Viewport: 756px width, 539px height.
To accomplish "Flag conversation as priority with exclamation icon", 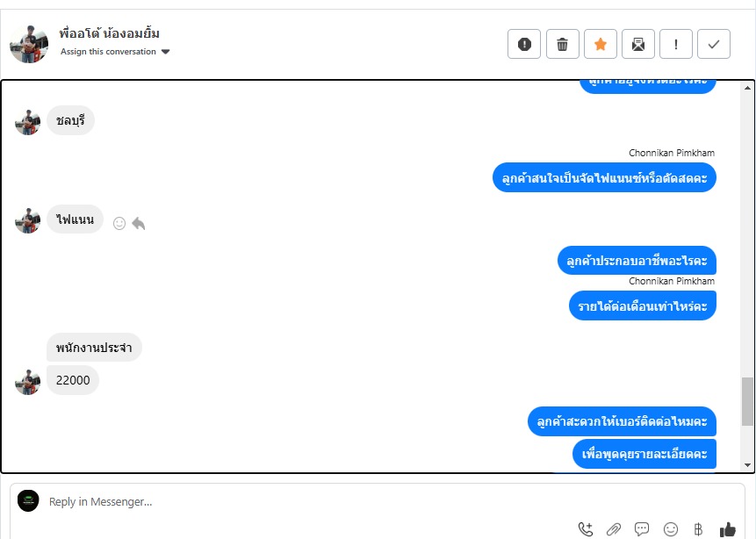I will tap(676, 45).
